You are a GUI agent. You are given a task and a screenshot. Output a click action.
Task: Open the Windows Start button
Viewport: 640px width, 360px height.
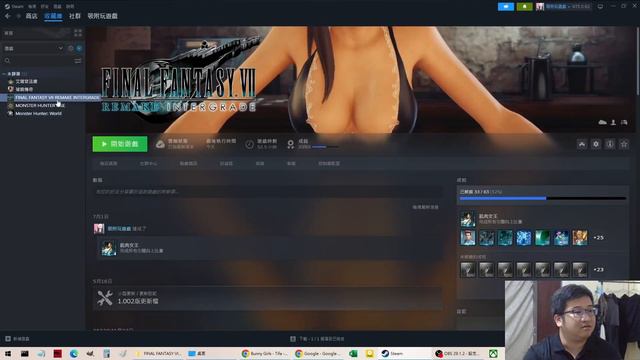pyautogui.click(x=7, y=353)
